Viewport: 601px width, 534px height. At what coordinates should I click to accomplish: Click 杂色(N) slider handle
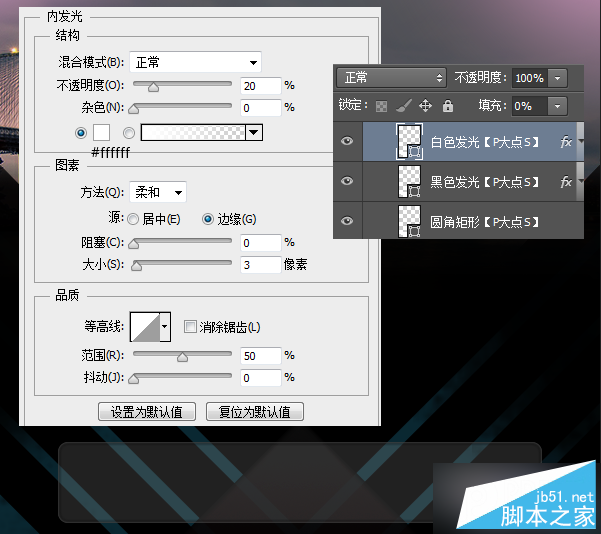click(133, 109)
